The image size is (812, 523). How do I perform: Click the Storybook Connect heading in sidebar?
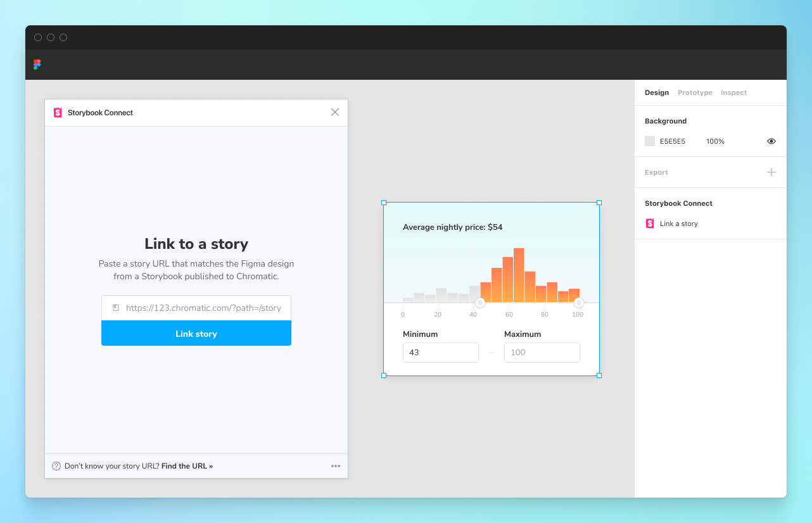678,203
